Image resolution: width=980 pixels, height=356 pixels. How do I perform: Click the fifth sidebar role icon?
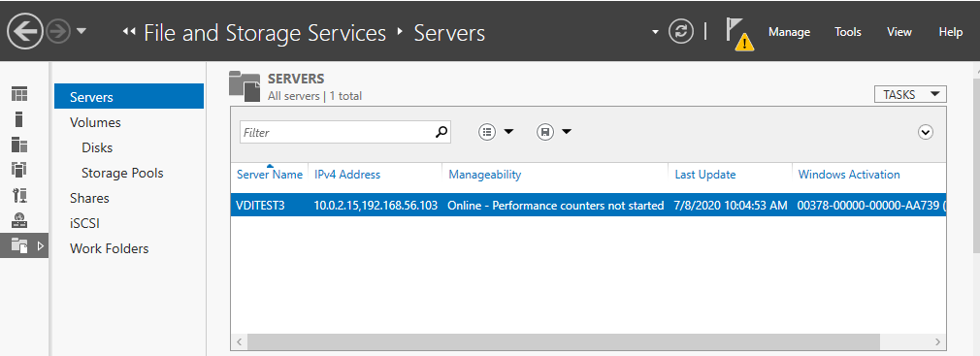[20, 195]
